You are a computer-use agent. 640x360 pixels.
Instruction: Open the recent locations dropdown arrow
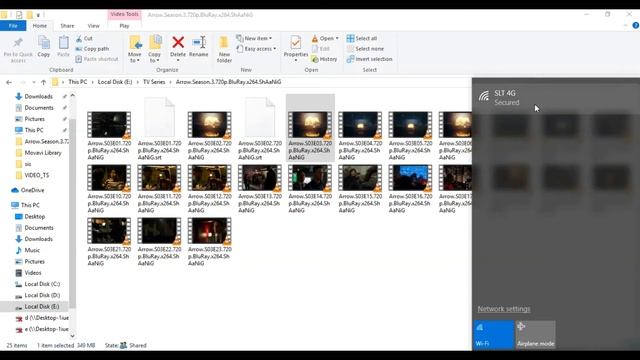coord(34,82)
